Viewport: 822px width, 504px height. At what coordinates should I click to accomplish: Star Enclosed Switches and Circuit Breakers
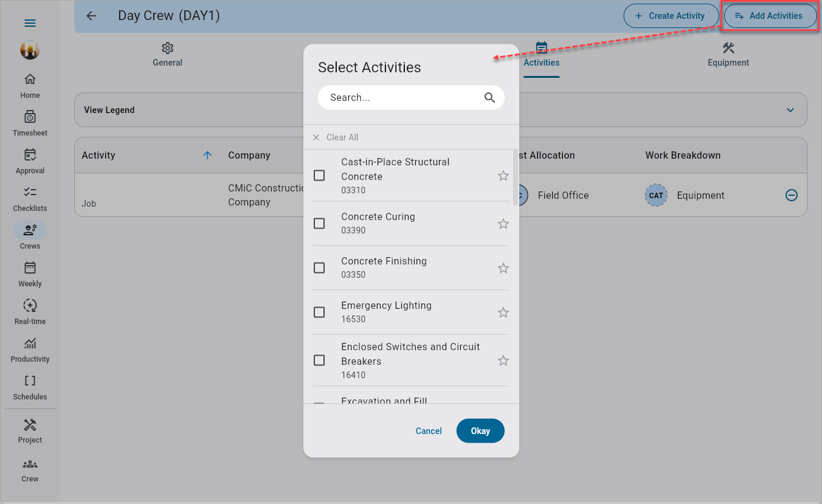503,361
